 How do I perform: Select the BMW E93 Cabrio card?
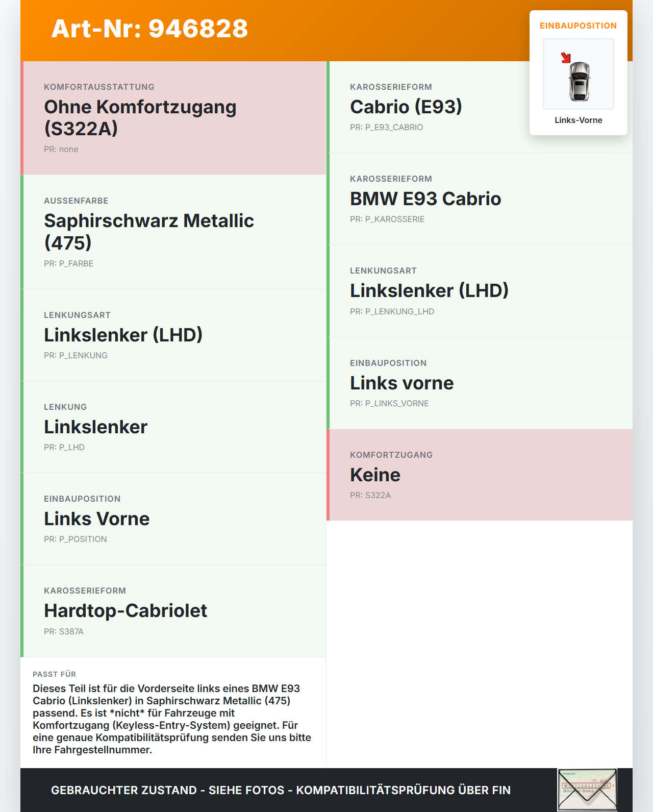pyautogui.click(x=480, y=199)
